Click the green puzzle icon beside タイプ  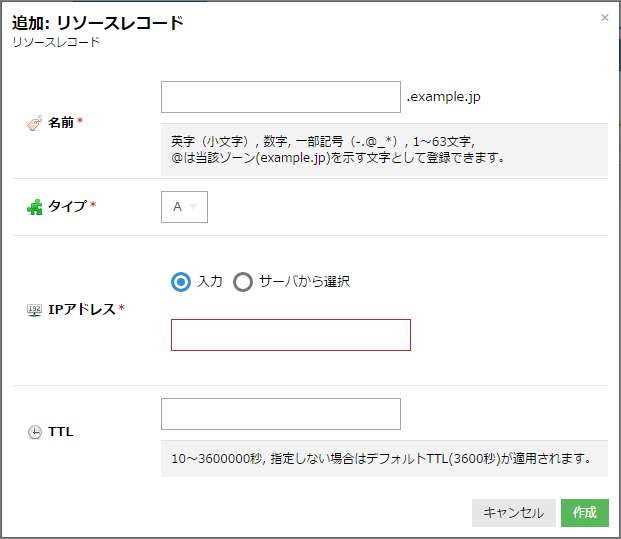pos(34,206)
